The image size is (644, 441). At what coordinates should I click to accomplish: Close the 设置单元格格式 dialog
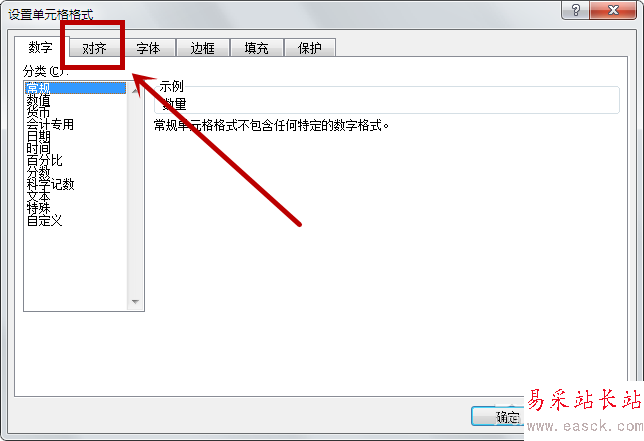[x=613, y=10]
